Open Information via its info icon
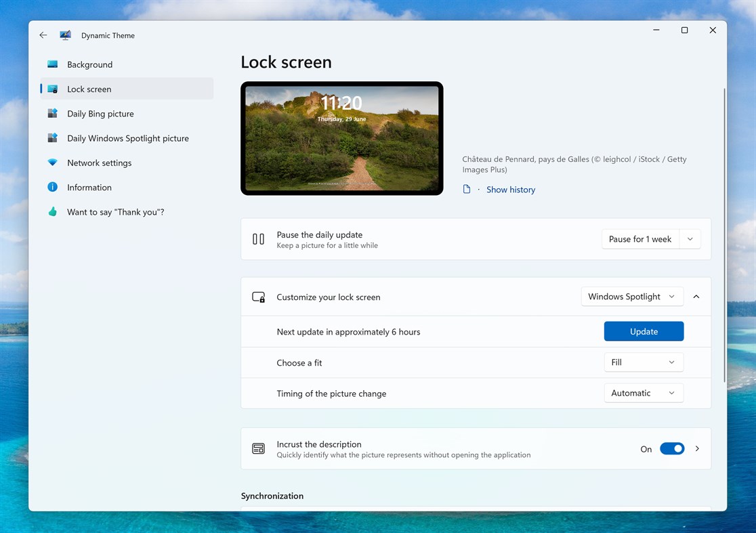The width and height of the screenshot is (756, 533). (x=52, y=187)
